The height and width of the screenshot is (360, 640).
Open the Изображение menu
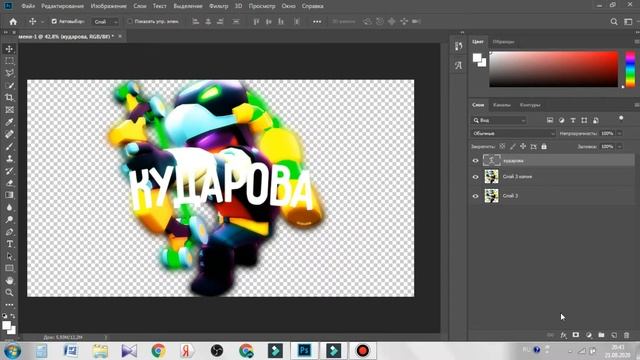point(109,6)
